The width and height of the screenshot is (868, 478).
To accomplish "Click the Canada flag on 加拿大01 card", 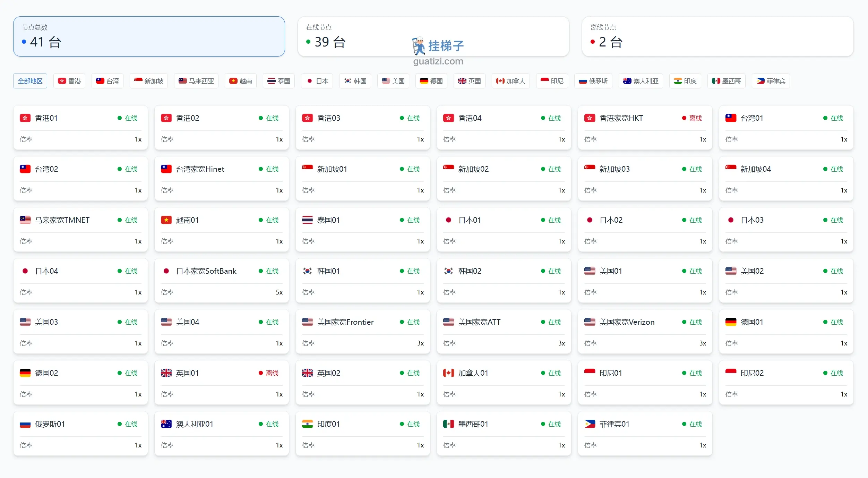I will [x=448, y=373].
